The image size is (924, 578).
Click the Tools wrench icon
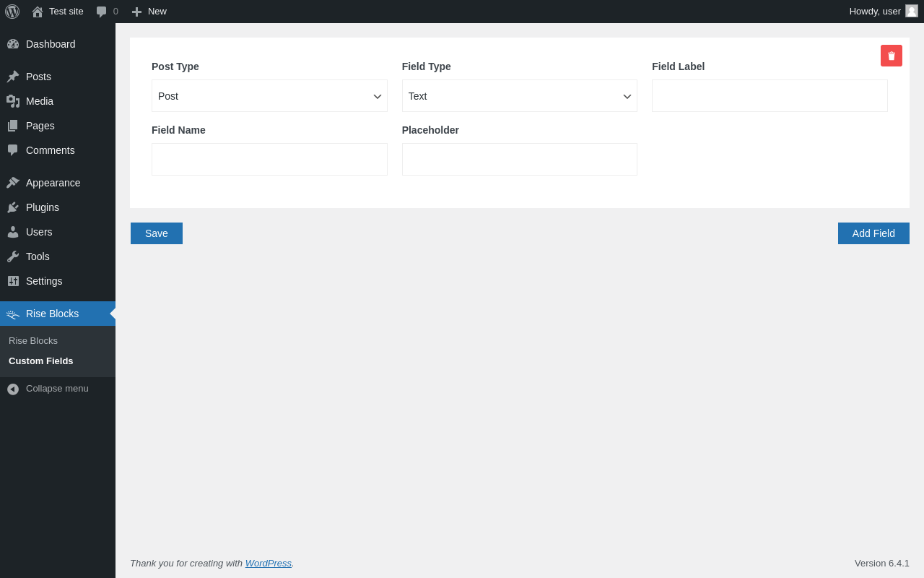(x=13, y=256)
